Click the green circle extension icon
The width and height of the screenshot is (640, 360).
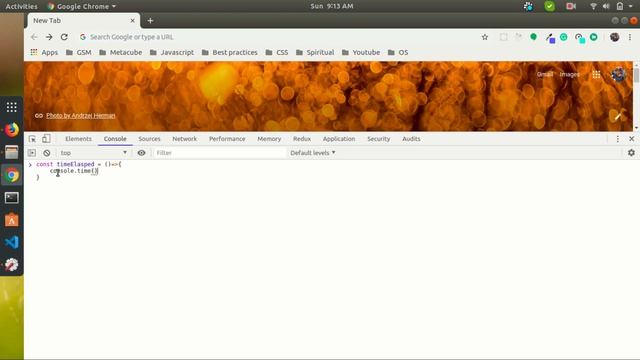coord(533,37)
